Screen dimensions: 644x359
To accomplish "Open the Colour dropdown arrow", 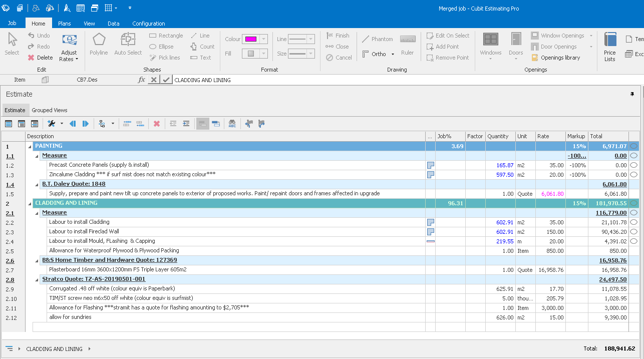I will click(x=264, y=40).
